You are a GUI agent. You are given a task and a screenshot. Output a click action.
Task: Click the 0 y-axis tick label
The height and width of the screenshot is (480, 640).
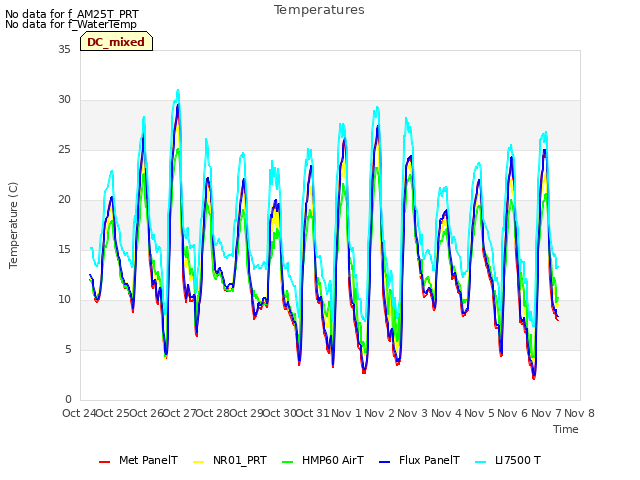(x=68, y=400)
